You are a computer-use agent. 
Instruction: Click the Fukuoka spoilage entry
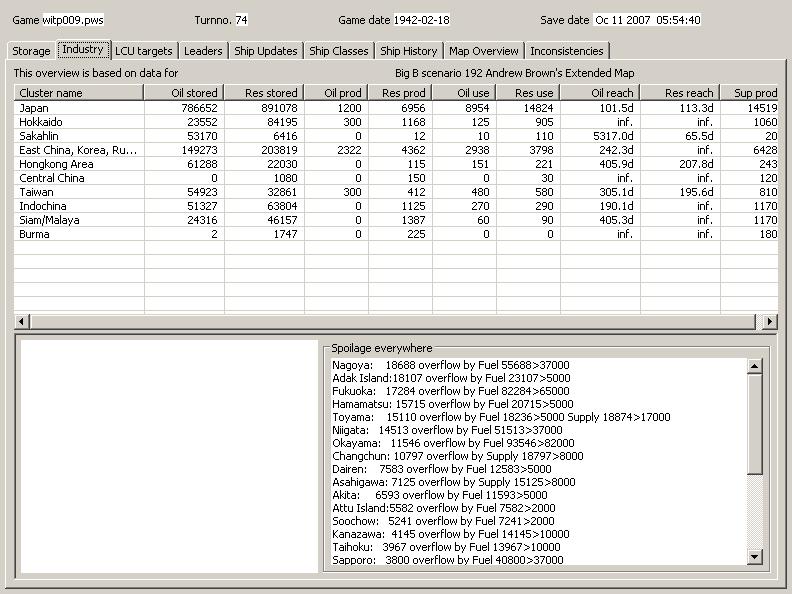[x=451, y=391]
